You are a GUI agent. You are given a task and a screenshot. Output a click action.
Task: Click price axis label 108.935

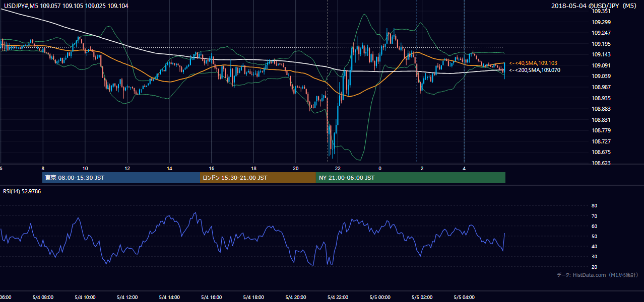tap(602, 98)
